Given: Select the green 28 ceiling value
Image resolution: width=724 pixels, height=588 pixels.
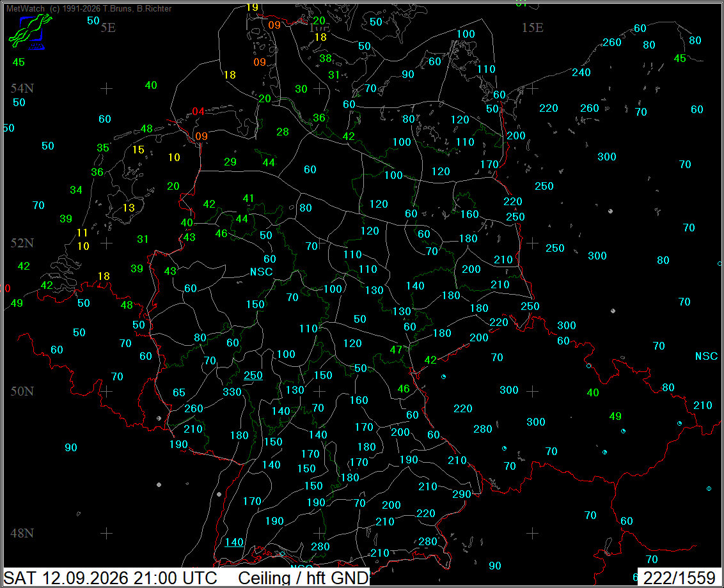Looking at the screenshot, I should tap(283, 132).
